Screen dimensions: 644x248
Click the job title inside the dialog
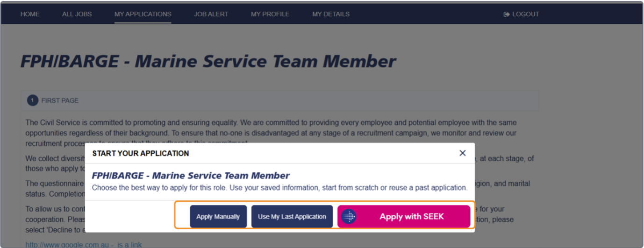191,176
